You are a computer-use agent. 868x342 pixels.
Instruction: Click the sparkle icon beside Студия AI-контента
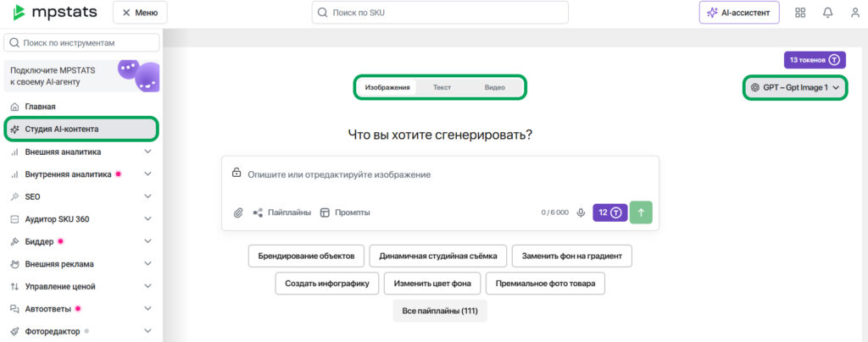[x=15, y=129]
